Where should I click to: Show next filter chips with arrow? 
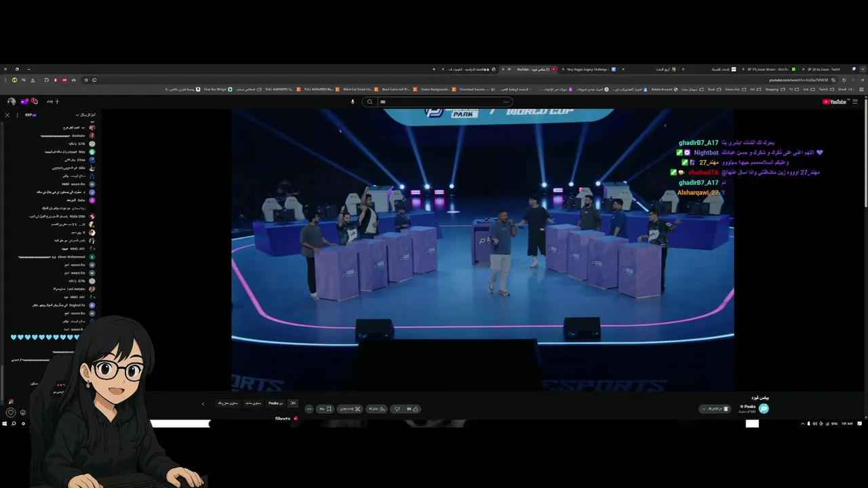coord(203,404)
